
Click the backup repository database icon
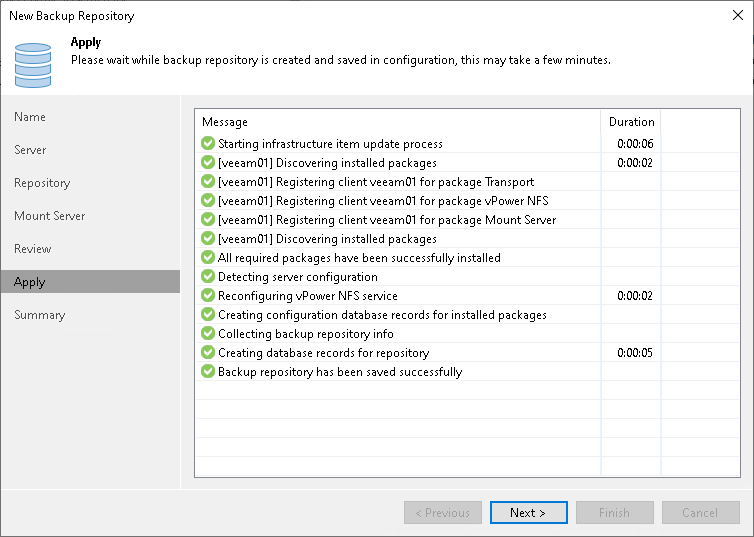pyautogui.click(x=33, y=62)
